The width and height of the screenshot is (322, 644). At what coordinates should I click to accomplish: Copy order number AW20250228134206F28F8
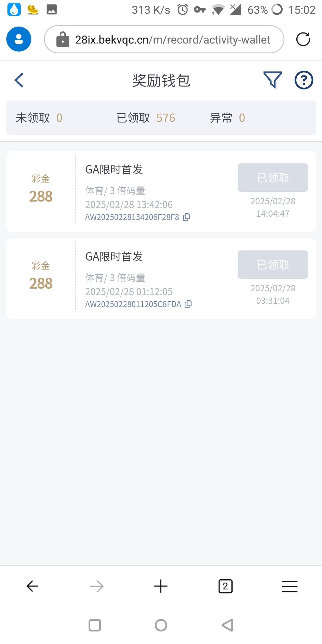187,217
